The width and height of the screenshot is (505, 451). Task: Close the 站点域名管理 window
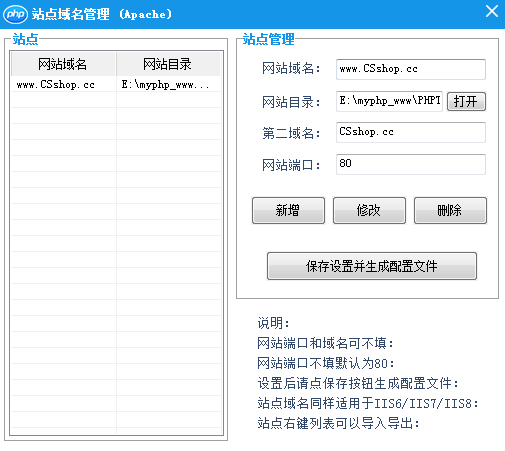(x=492, y=11)
